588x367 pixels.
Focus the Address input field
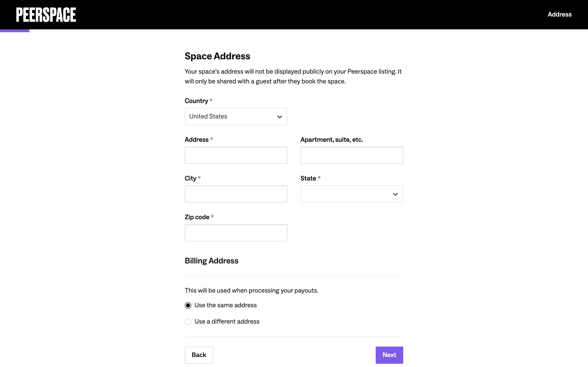pos(236,155)
